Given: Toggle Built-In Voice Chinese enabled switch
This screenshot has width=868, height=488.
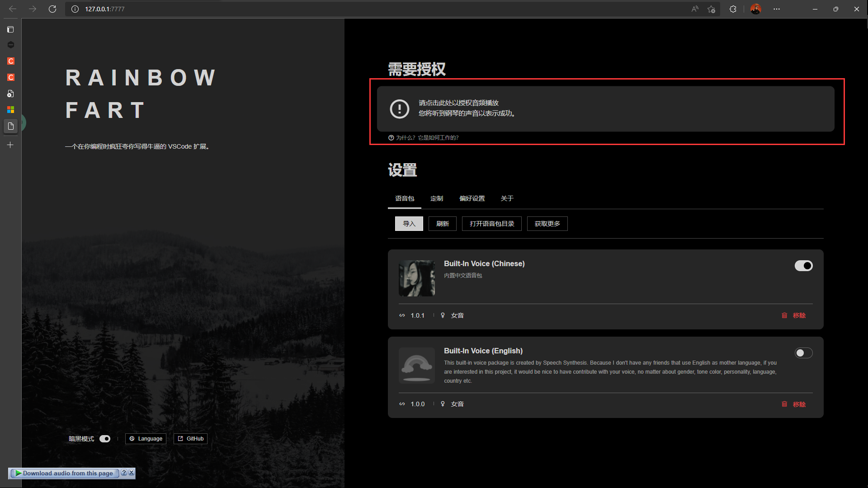Looking at the screenshot, I should tap(804, 266).
